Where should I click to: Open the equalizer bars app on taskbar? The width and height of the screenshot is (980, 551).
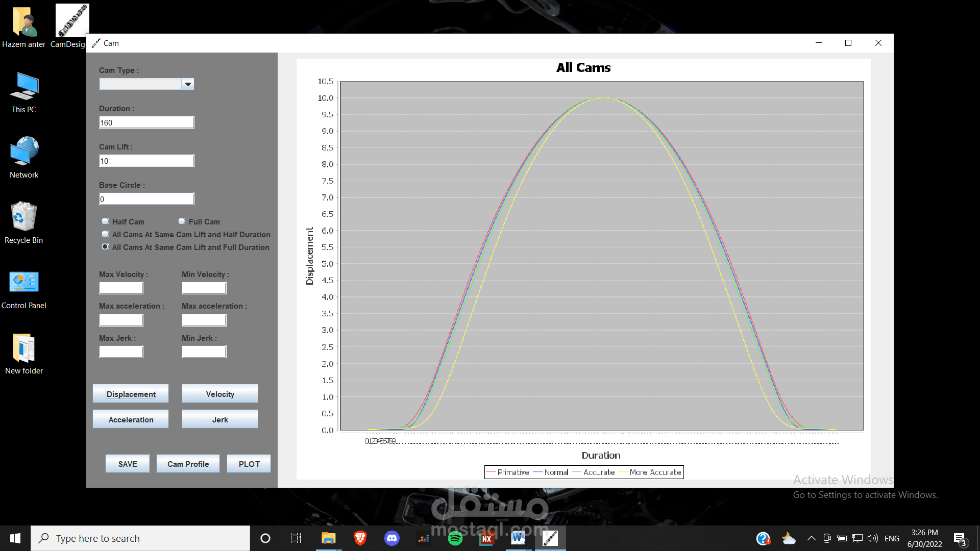pos(424,538)
